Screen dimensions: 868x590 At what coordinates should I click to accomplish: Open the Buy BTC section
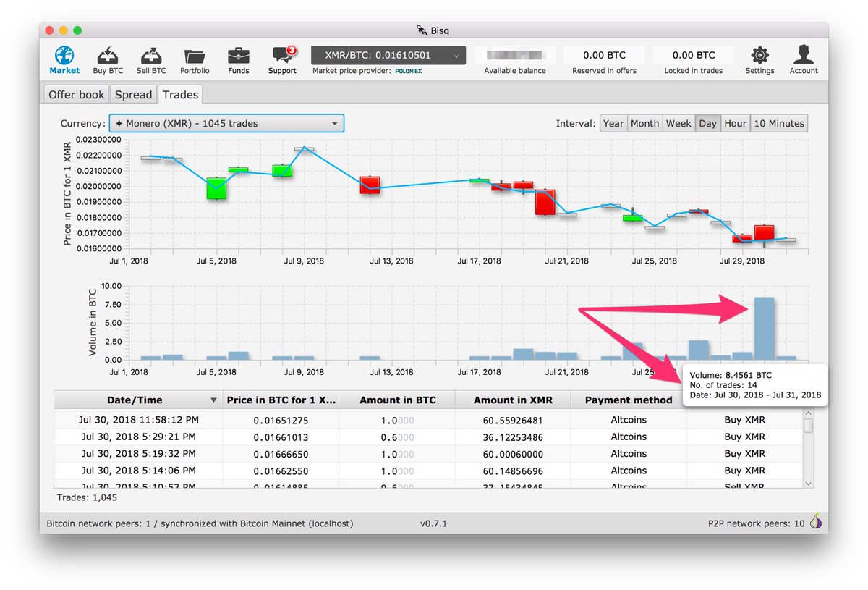[x=109, y=60]
